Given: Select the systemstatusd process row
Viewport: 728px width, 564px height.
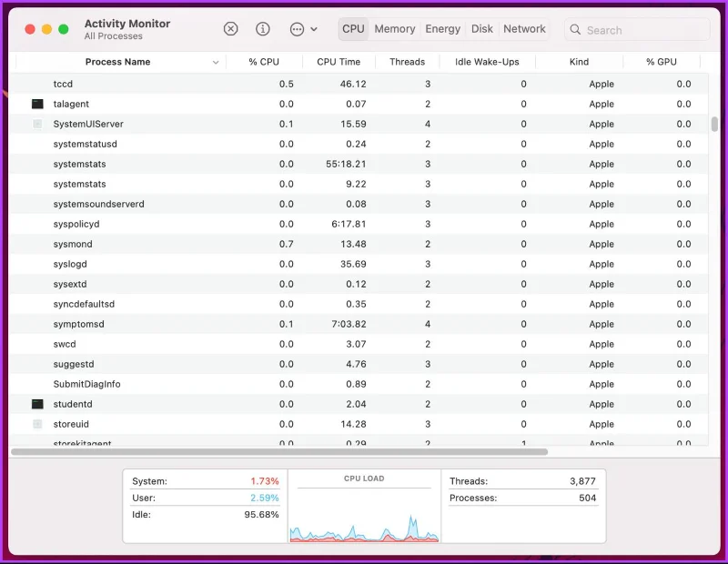Looking at the screenshot, I should (x=359, y=144).
